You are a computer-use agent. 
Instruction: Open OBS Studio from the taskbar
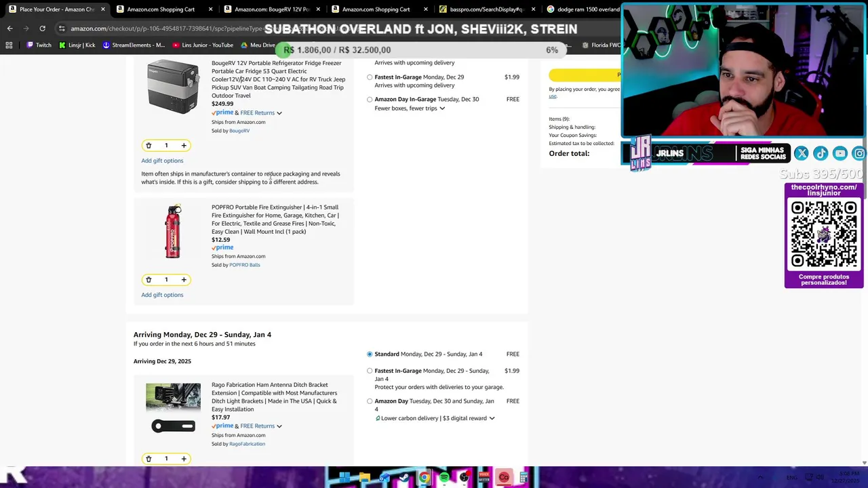click(x=464, y=478)
